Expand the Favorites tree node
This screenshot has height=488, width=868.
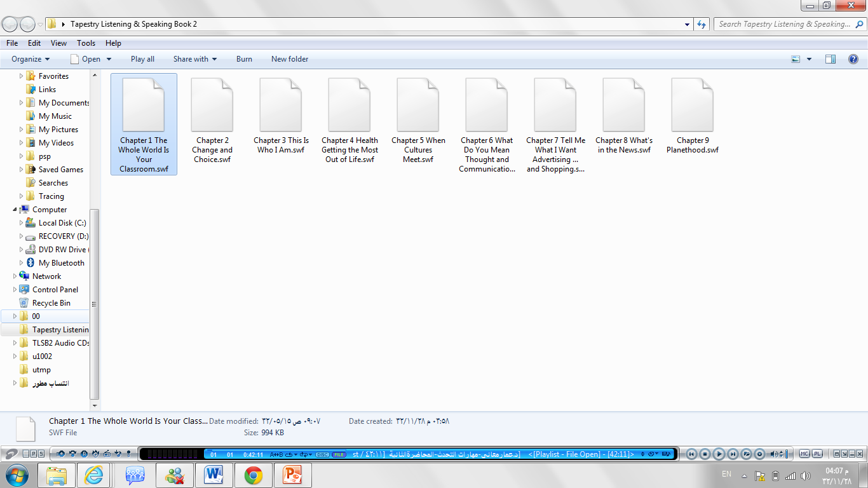(x=21, y=76)
